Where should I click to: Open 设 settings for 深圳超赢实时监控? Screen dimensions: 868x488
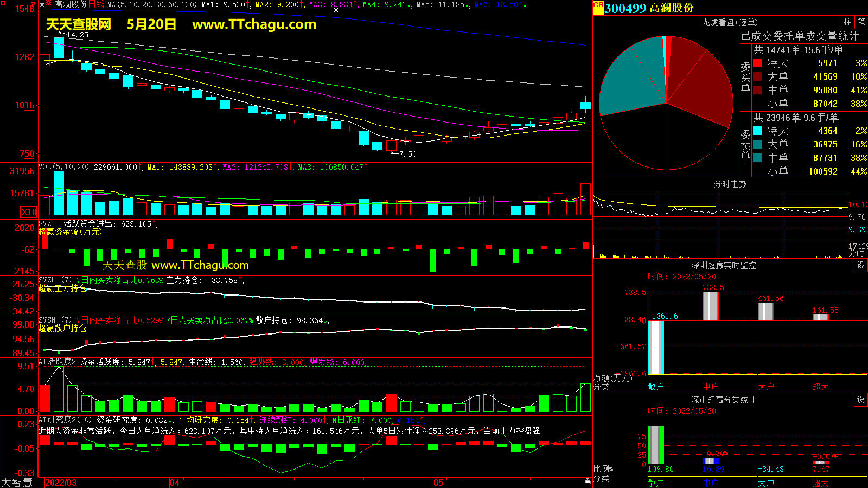(x=861, y=265)
